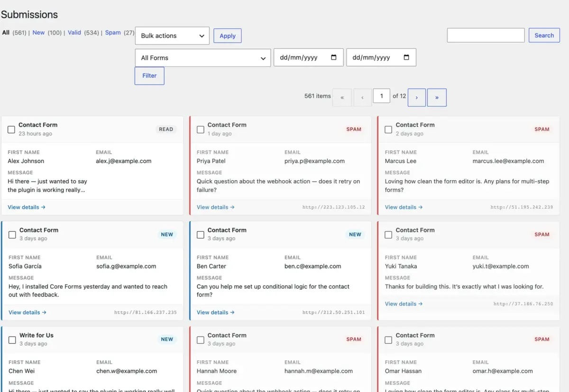Click the 23 hours ago timestamp
Image resolution: width=569 pixels, height=392 pixels.
click(36, 134)
